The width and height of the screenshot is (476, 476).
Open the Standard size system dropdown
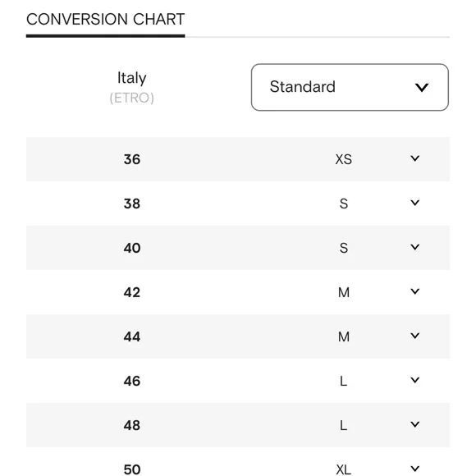350,87
